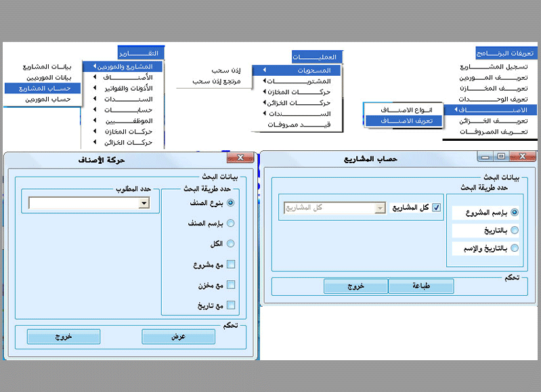Select قيد مصروفات in operations menu
The image size is (541, 392).
pos(297,125)
